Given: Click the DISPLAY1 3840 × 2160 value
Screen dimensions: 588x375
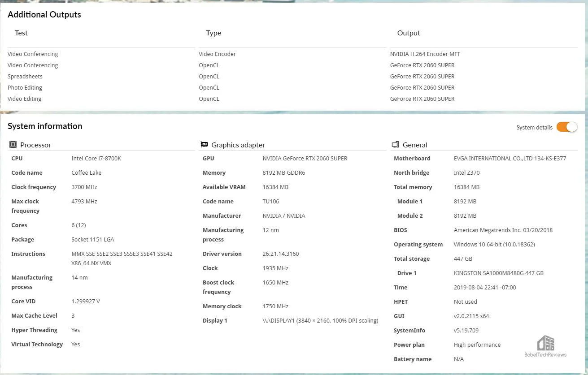Looking at the screenshot, I should 320,320.
